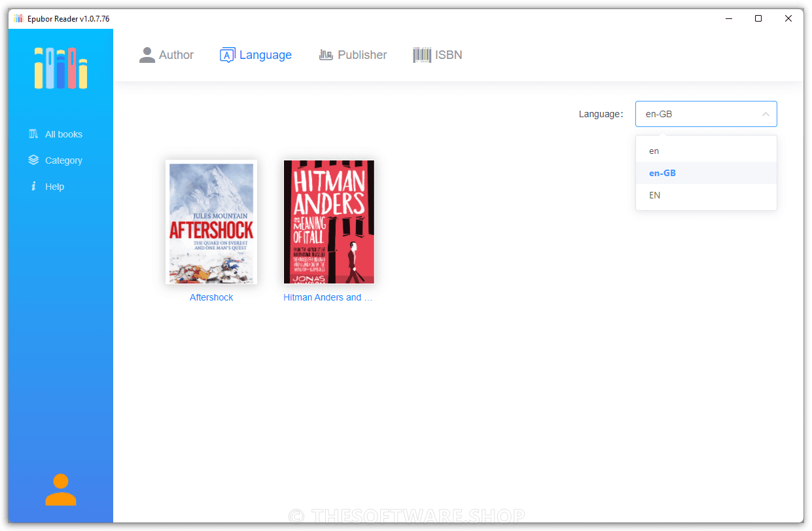Collapse the Language dropdown using its arrow

click(766, 114)
